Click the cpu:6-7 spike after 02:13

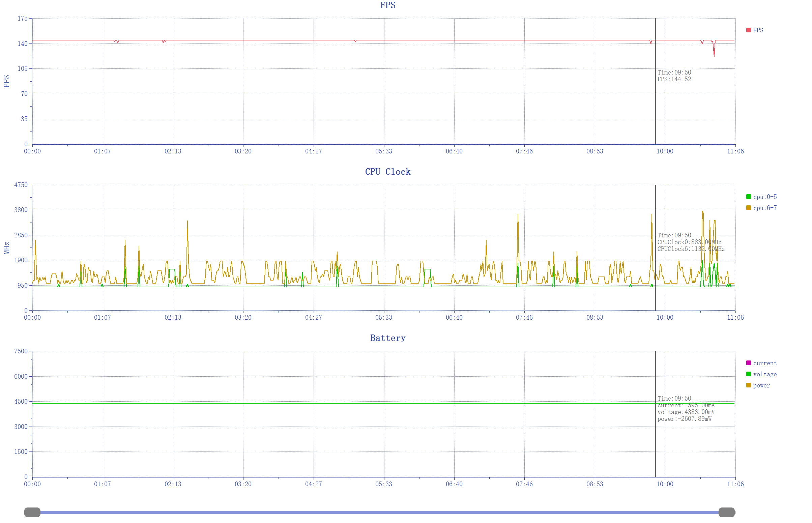[x=187, y=222]
